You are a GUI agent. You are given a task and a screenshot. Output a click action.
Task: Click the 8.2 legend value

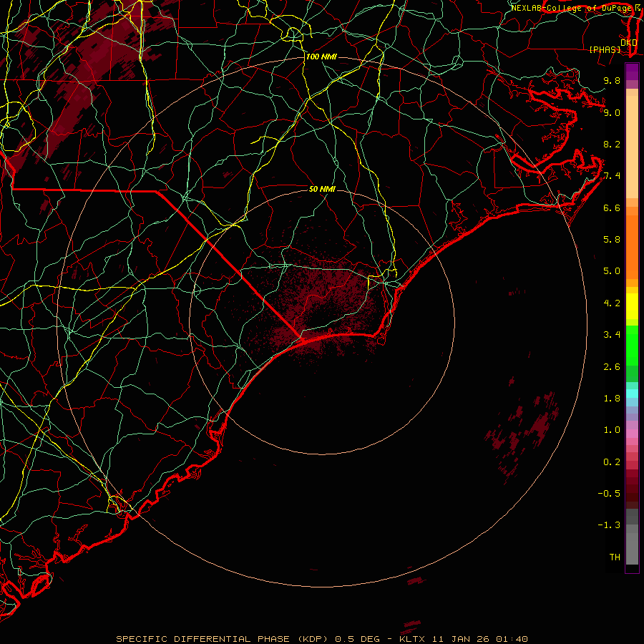(x=612, y=144)
